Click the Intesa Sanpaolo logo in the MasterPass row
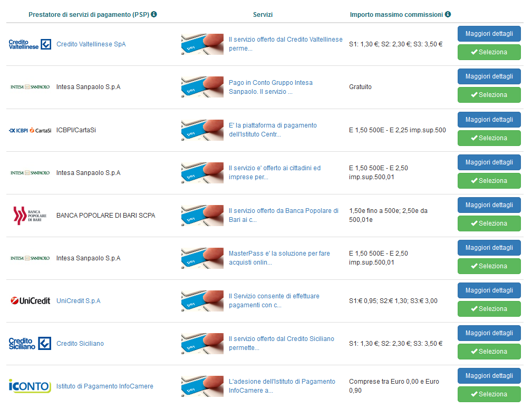Image resolution: width=532 pixels, height=409 pixels. click(30, 258)
